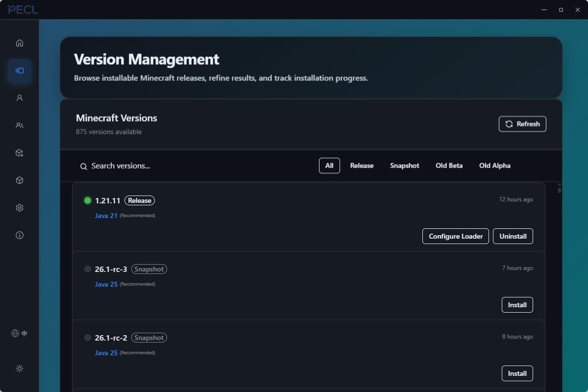Click the Java 25 link for 26.1-rc-2
Screen dimensions: 588x392
point(106,353)
